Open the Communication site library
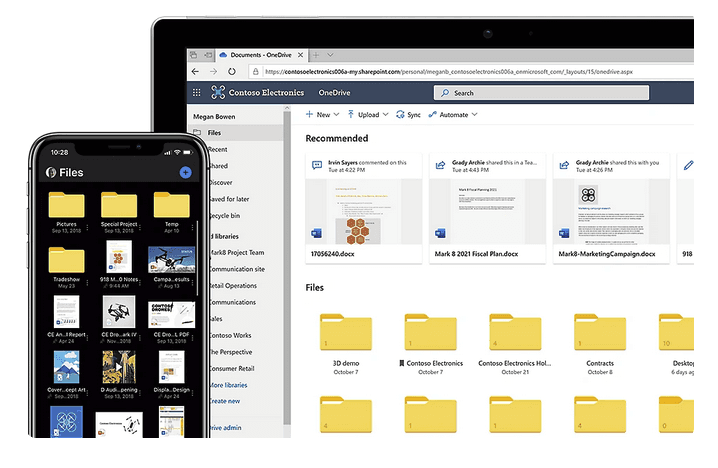The width and height of the screenshot is (718, 468). pyautogui.click(x=237, y=269)
